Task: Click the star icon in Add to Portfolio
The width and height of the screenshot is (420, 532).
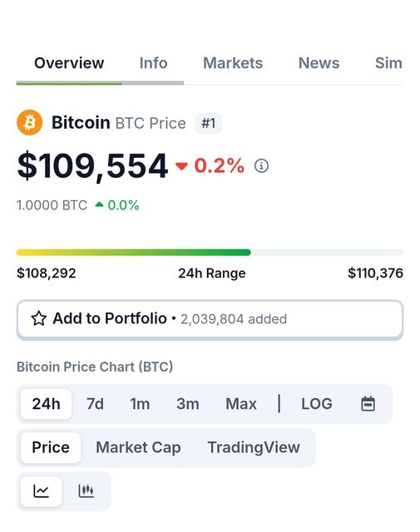Action: click(x=39, y=318)
